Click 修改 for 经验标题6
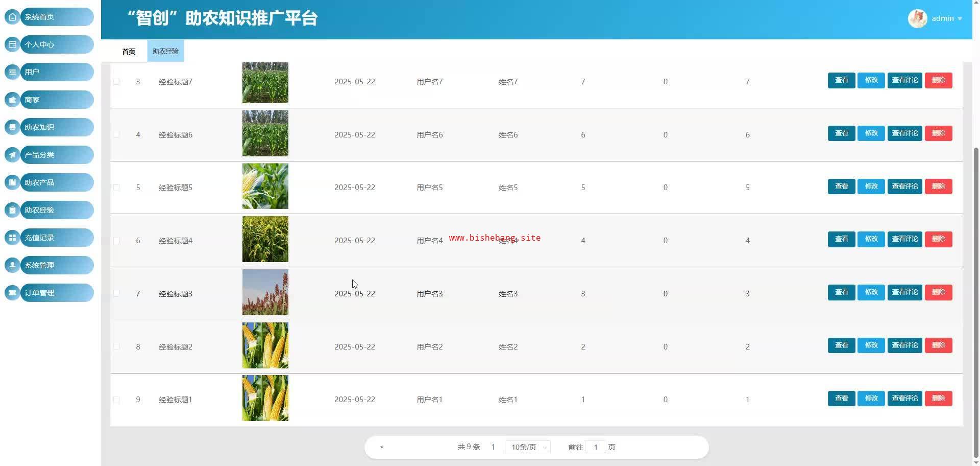980x466 pixels. [871, 133]
